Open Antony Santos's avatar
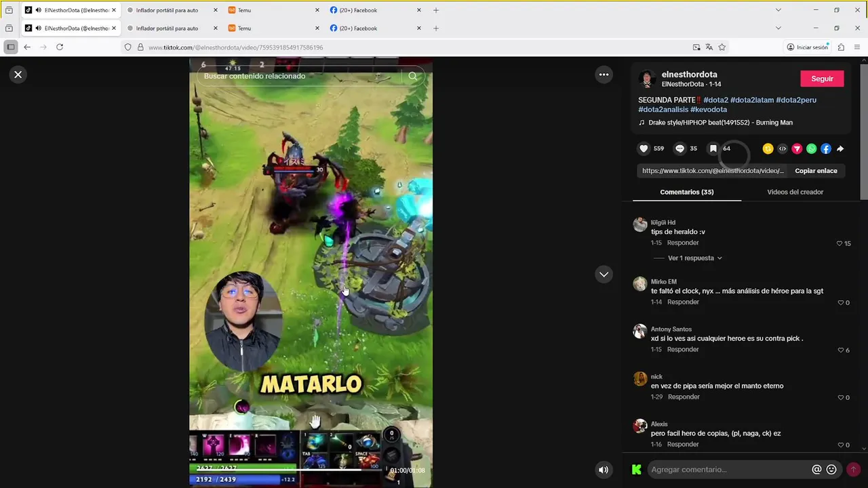868x488 pixels. pos(640,331)
